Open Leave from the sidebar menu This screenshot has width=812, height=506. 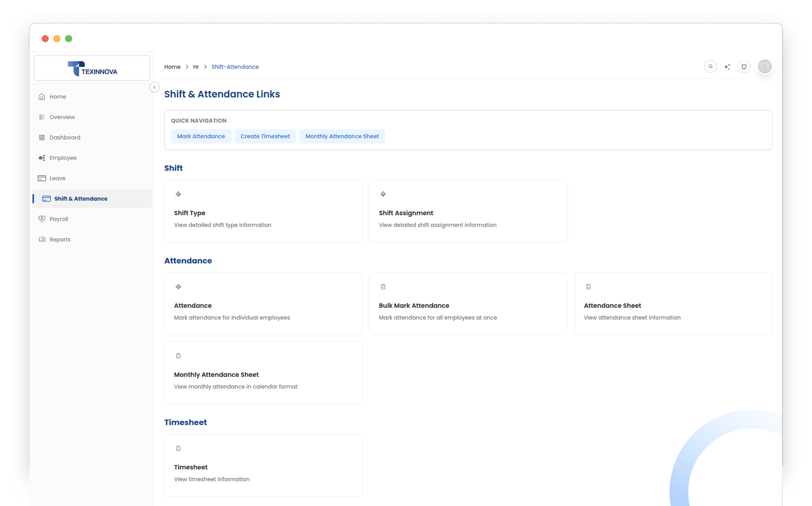tap(57, 178)
